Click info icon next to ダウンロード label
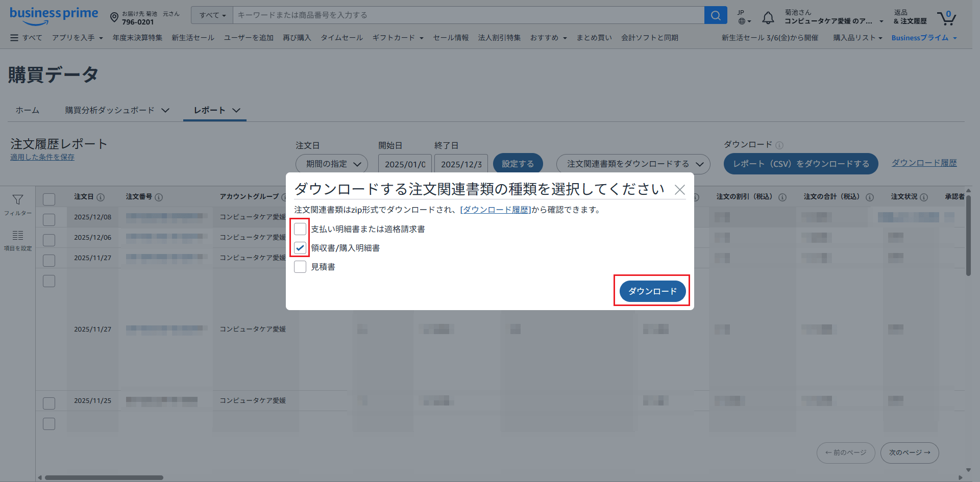The image size is (980, 482). pos(779,145)
